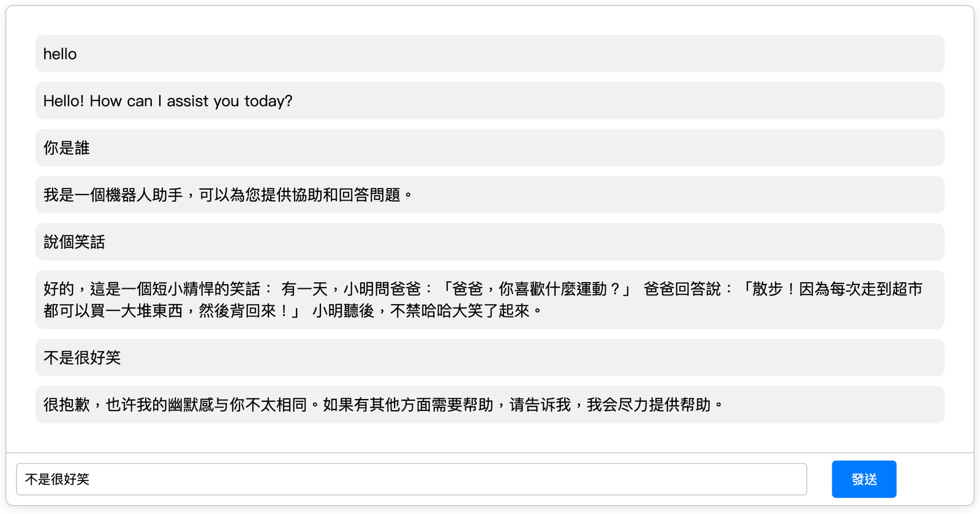Click the word "today?" in the greeting reply
The width and height of the screenshot is (980, 514).
(x=268, y=101)
